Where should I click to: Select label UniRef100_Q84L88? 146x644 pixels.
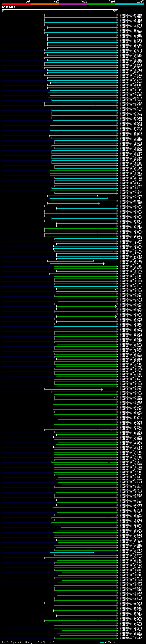pos(131,85)
